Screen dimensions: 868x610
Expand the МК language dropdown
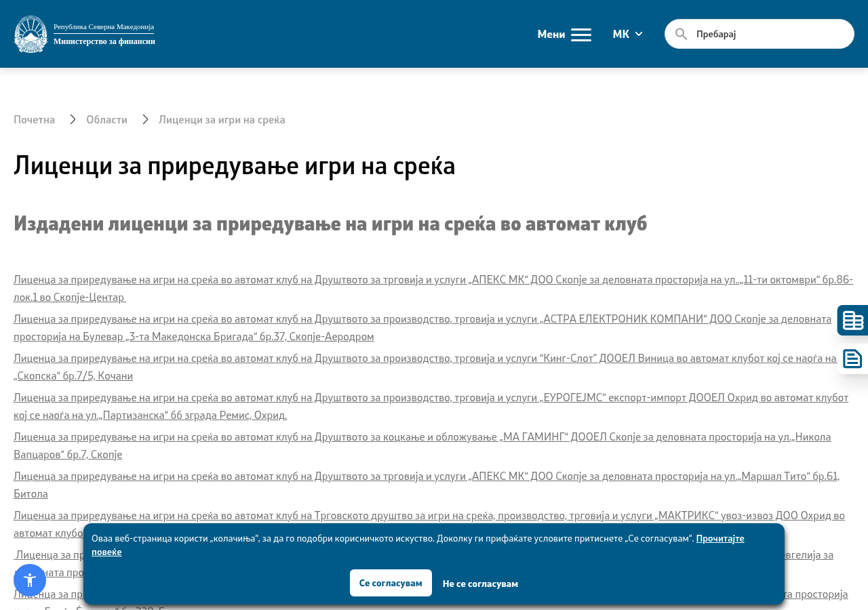[x=627, y=34]
